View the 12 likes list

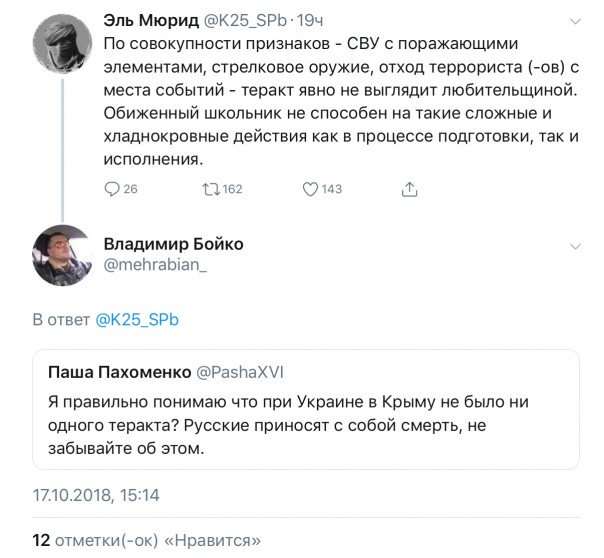(x=147, y=540)
